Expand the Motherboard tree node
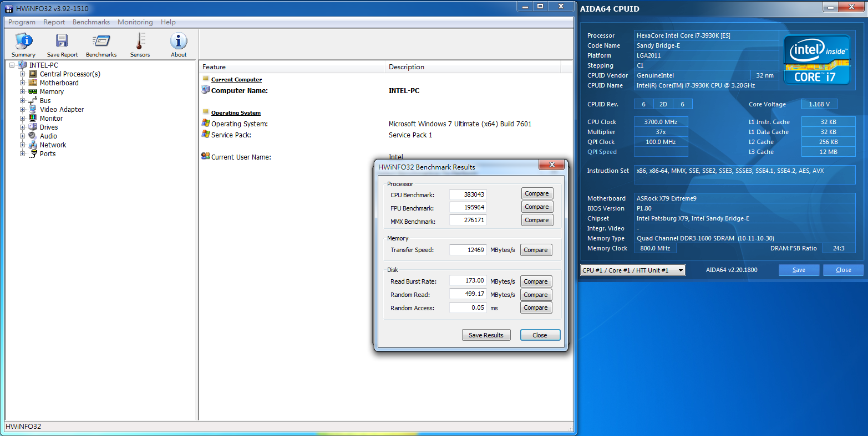The width and height of the screenshot is (868, 436). 23,83
